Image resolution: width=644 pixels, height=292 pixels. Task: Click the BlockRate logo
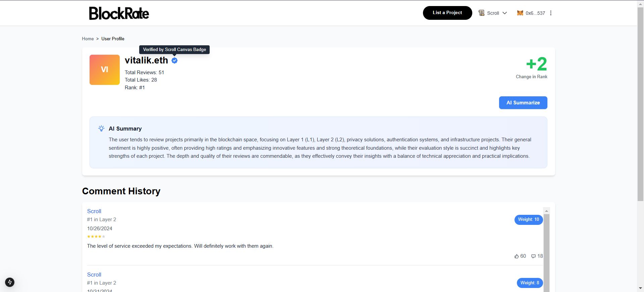(x=119, y=13)
